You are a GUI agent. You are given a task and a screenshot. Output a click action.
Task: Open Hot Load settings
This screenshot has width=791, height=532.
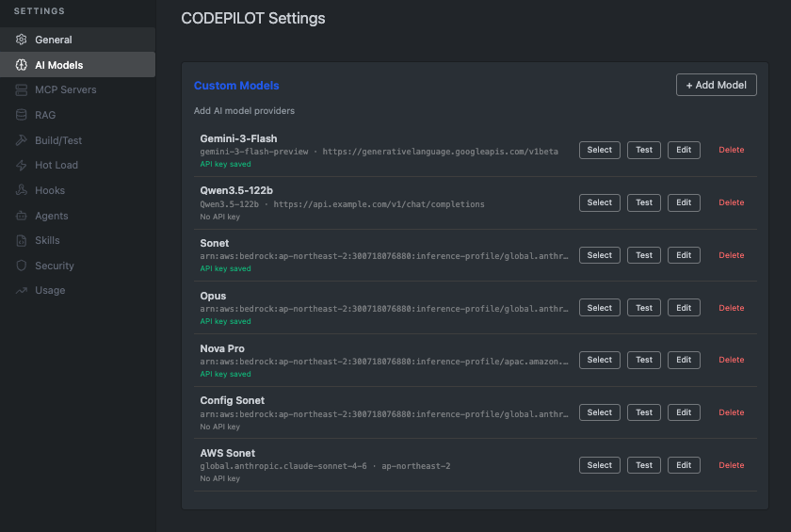(x=77, y=165)
